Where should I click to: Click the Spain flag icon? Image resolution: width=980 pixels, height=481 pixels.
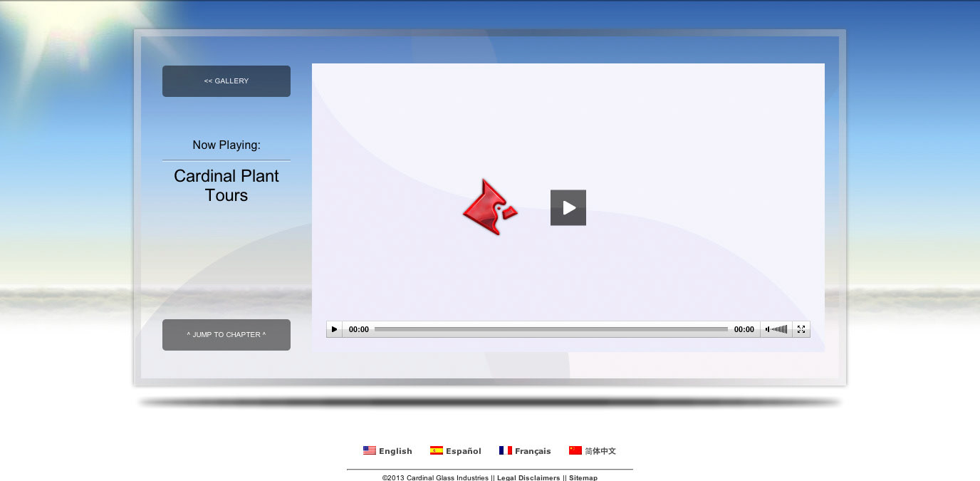coord(436,450)
